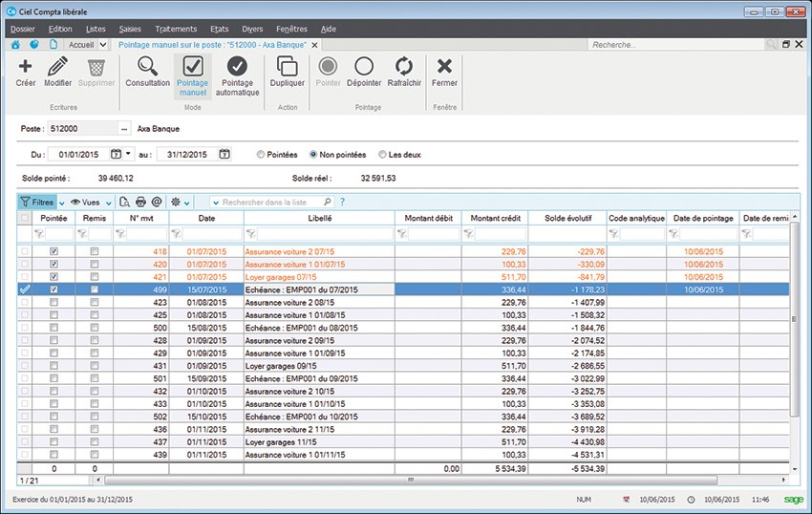Toggle the select-all header checkbox
The image size is (812, 514).
[24, 218]
